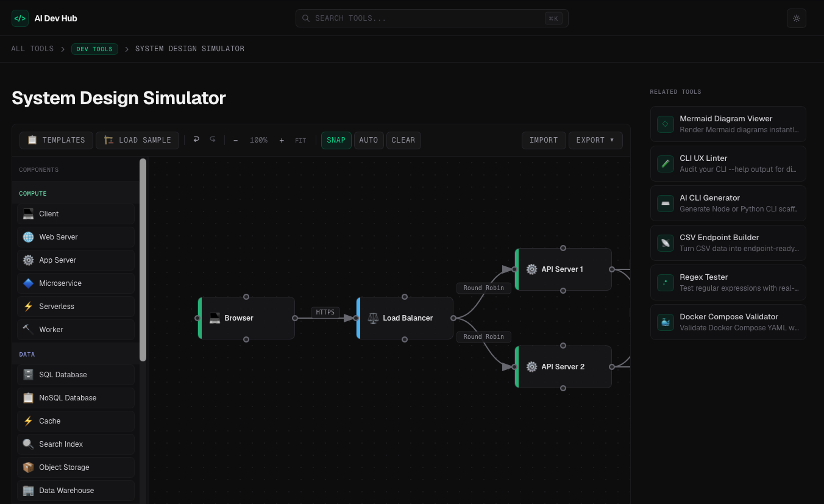Go to the All Tools breadcrumb
824x504 pixels.
tap(32, 49)
